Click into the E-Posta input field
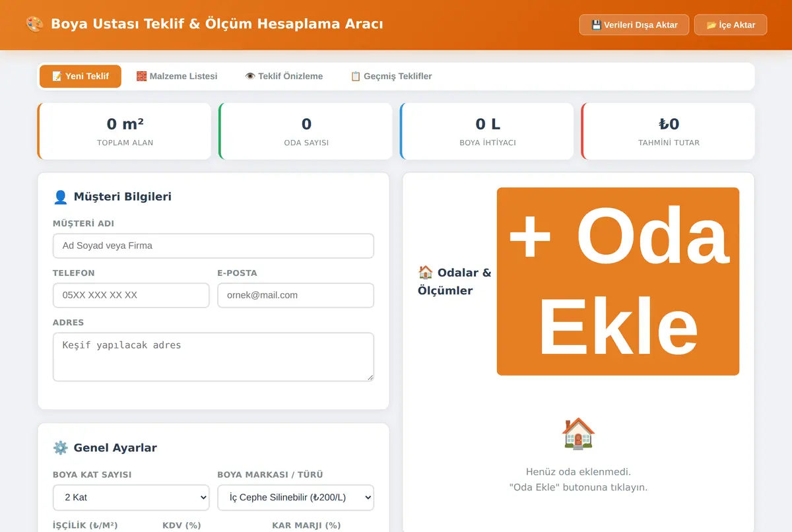This screenshot has width=792, height=532. point(296,295)
